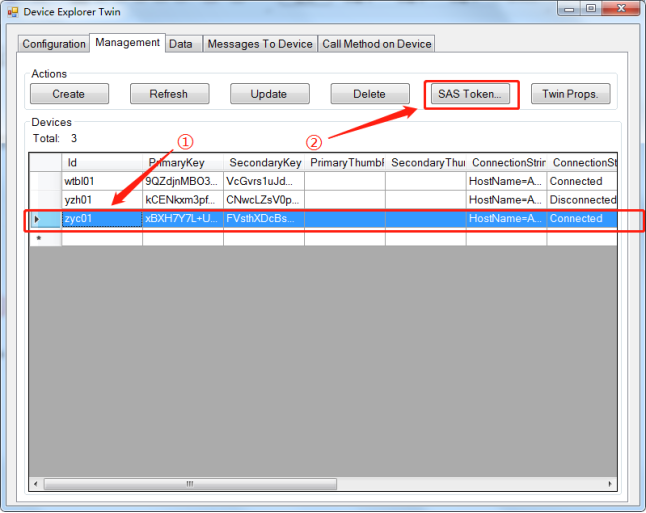Click the Update button
The image size is (646, 513).
[269, 94]
